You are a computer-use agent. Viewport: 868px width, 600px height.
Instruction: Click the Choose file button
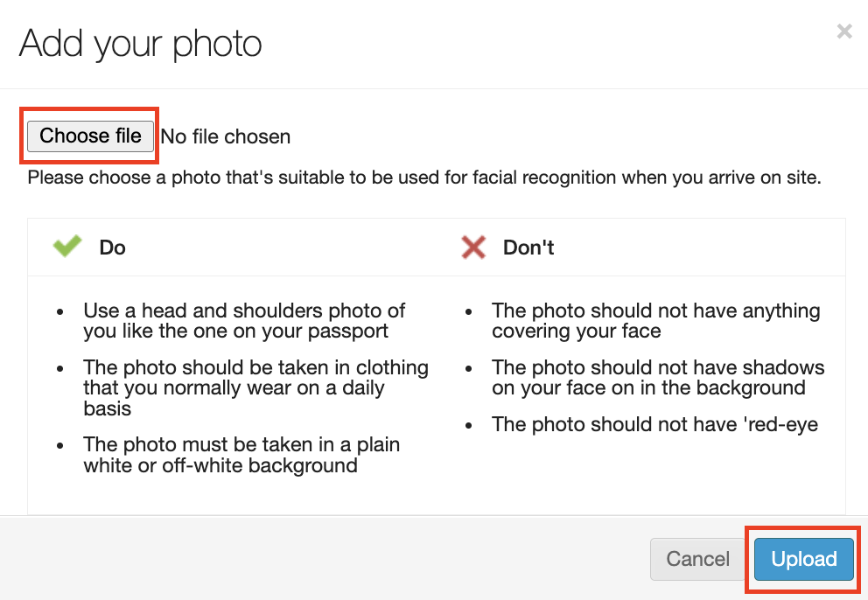90,136
